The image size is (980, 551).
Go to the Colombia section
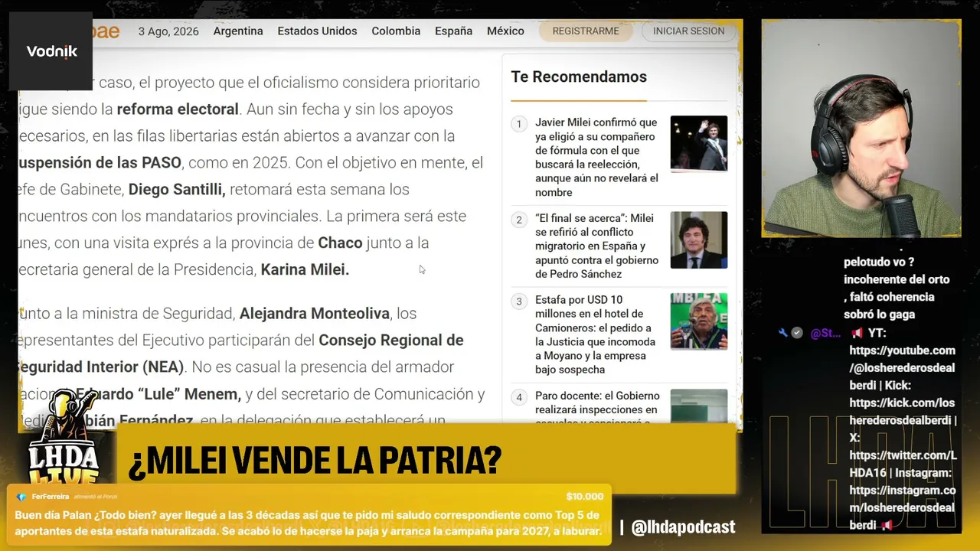(x=396, y=31)
